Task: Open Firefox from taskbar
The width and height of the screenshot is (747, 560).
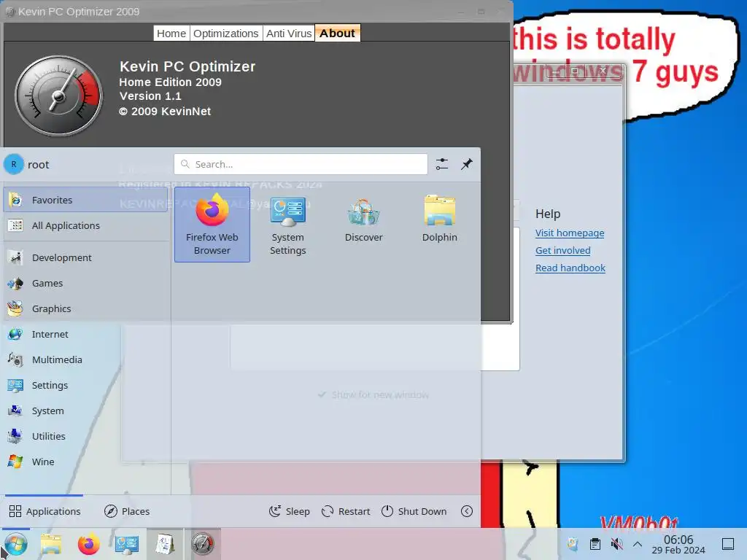Action: [x=88, y=544]
